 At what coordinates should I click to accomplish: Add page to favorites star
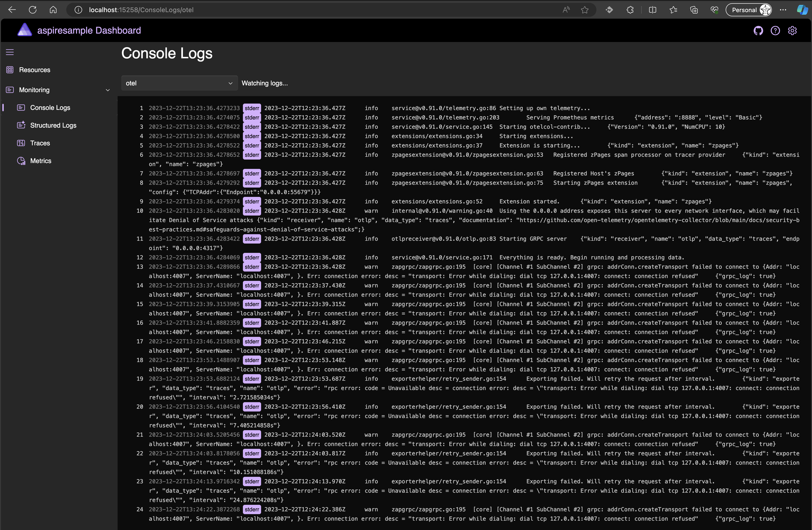(584, 10)
